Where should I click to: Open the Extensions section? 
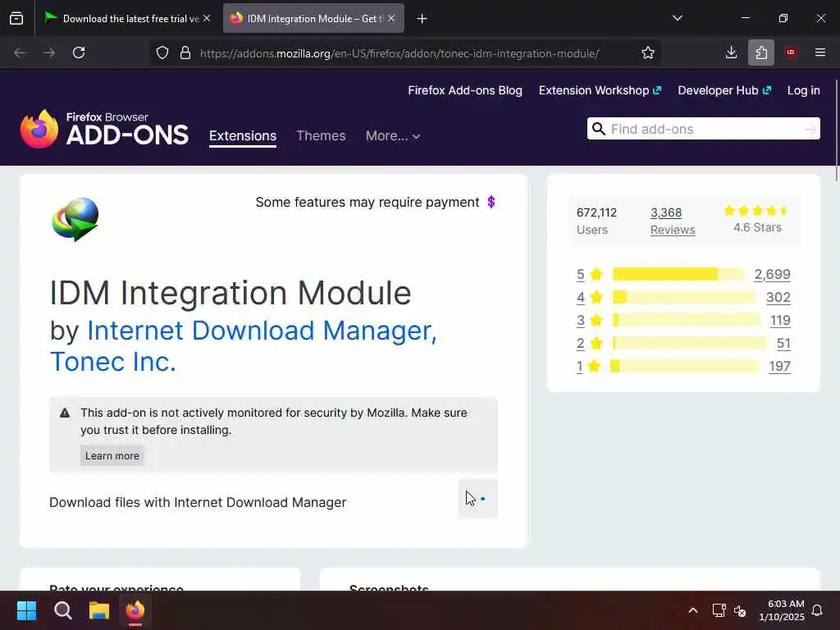point(243,136)
